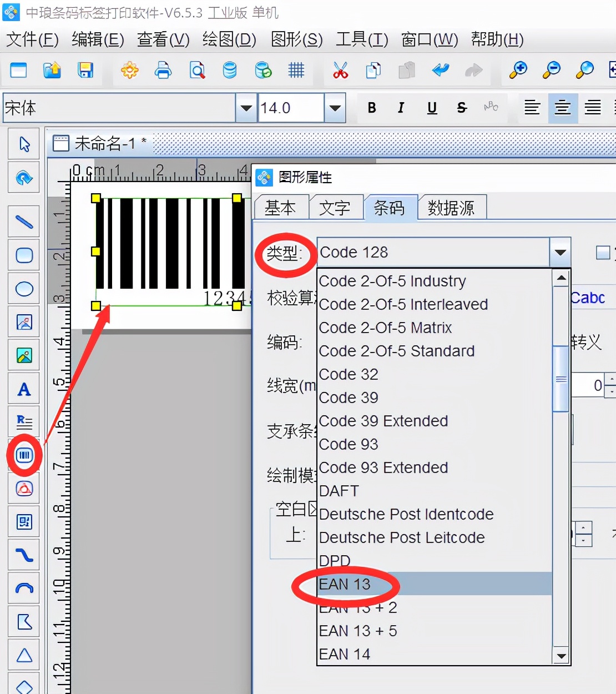Switch to the 数据源 tab
The width and height of the screenshot is (616, 694).
pyautogui.click(x=451, y=208)
